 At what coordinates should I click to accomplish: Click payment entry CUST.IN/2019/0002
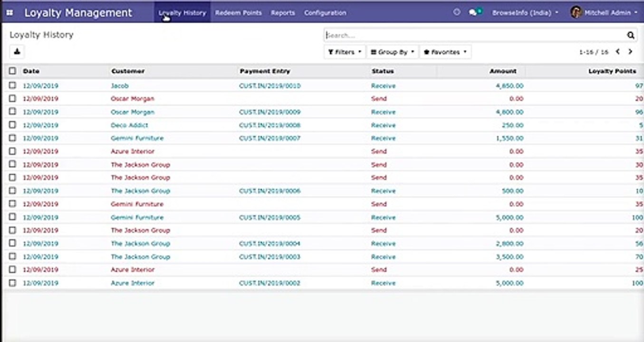[270, 283]
